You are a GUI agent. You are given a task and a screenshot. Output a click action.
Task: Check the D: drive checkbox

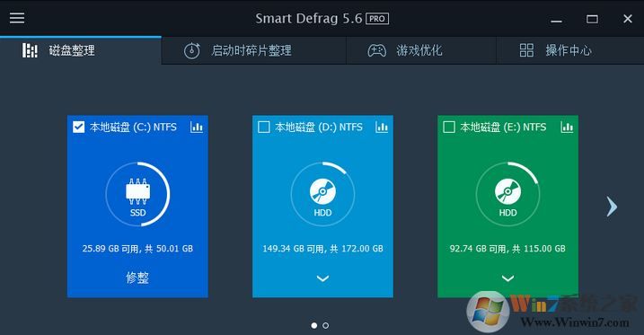pyautogui.click(x=264, y=127)
